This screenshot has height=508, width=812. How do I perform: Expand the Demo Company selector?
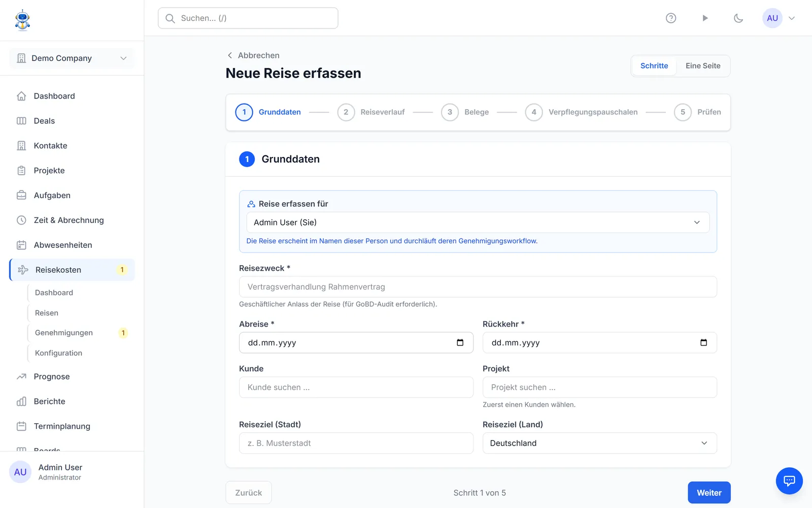pyautogui.click(x=72, y=58)
